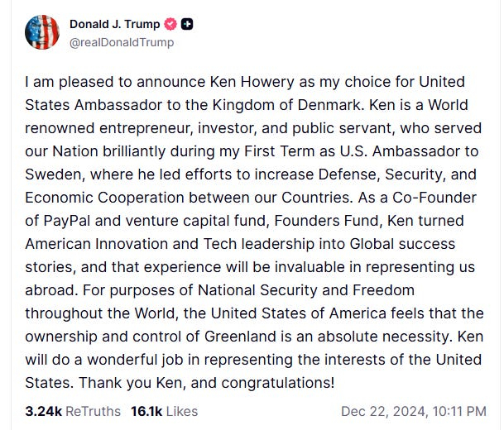Open the @realDonaldTrump handle link
The height and width of the screenshot is (430, 504).
coord(122,42)
